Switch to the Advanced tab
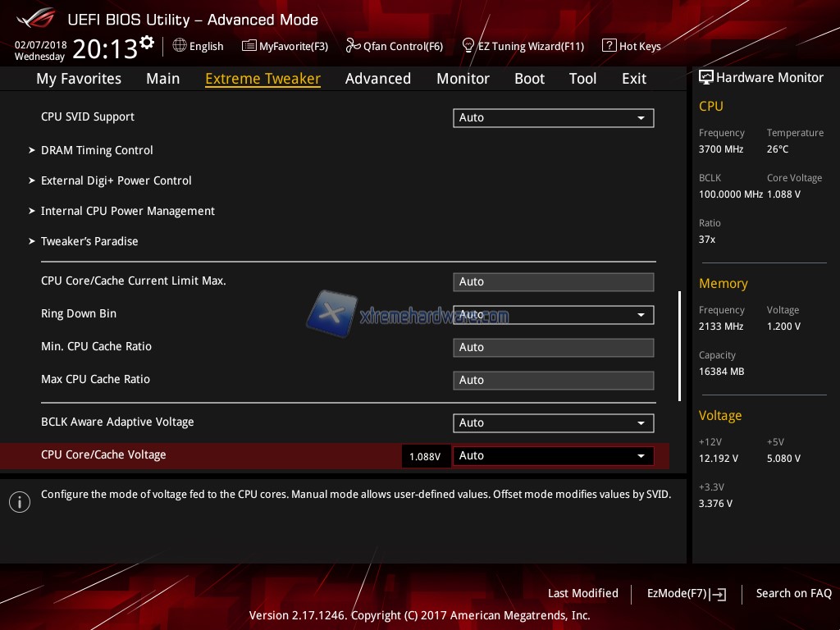Screen dimensions: 840x630 tap(377, 79)
